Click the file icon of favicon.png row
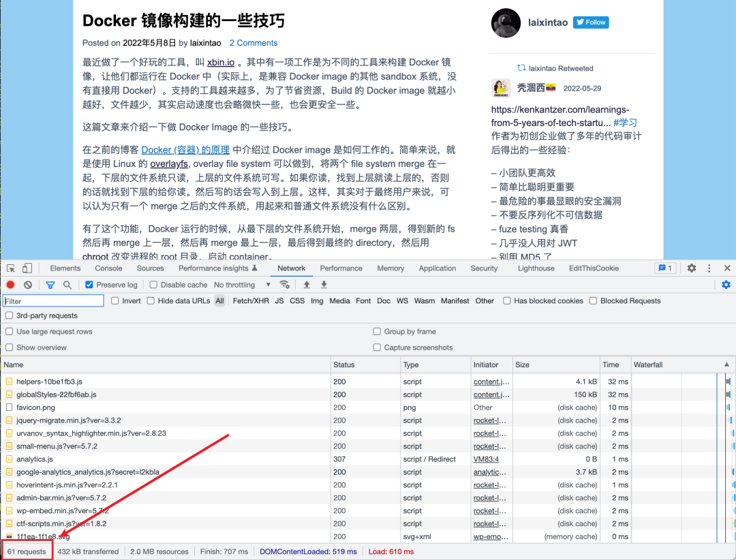This screenshot has width=736, height=560. (9, 407)
